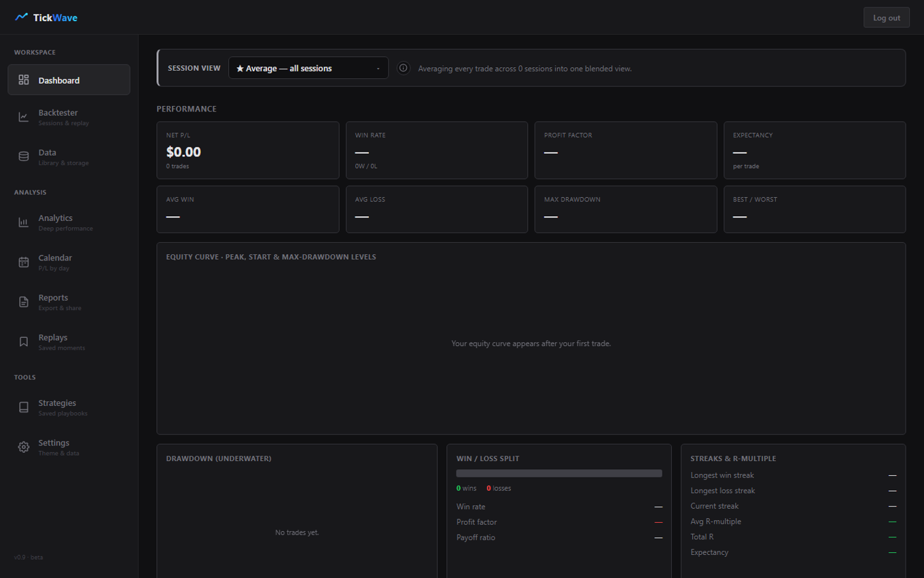Select the Net P/L $0.00 card
924x578 pixels.
[x=248, y=150]
